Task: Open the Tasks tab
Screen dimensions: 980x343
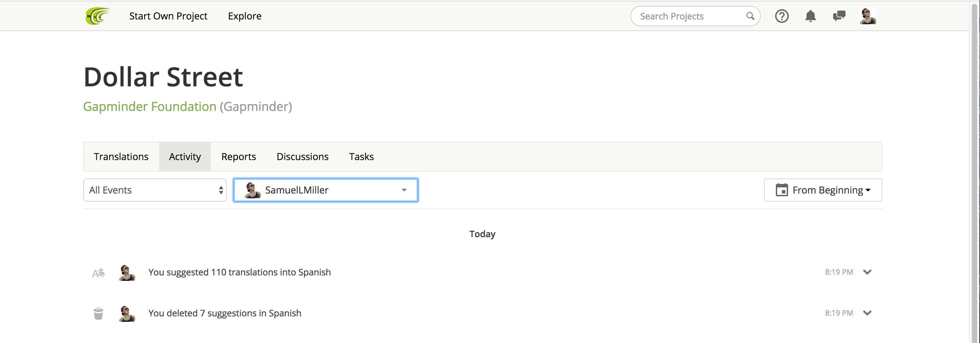Action: (361, 157)
